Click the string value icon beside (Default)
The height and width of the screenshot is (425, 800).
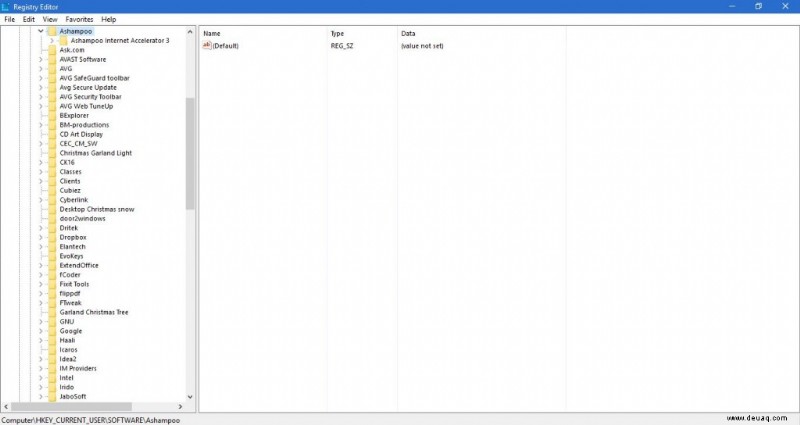(207, 45)
